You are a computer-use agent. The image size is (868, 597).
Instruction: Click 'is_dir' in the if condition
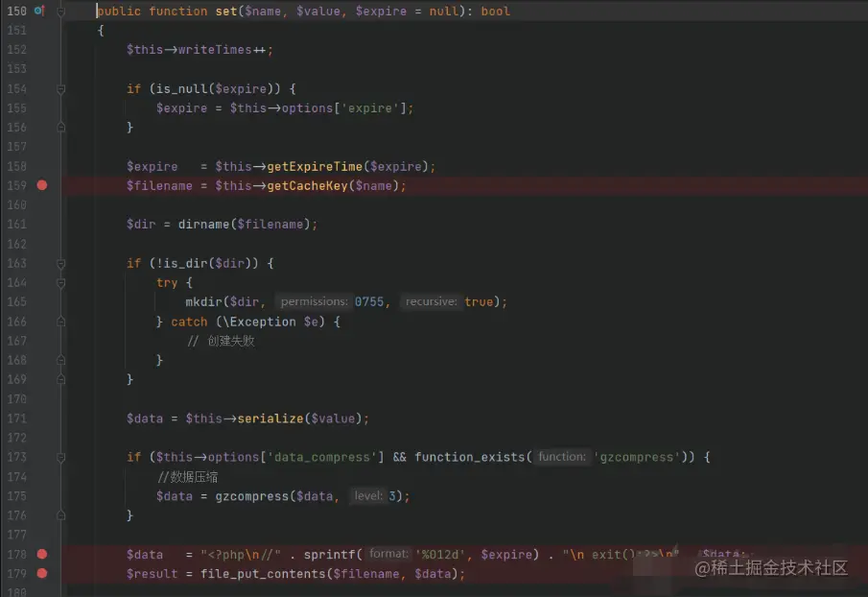pyautogui.click(x=185, y=263)
